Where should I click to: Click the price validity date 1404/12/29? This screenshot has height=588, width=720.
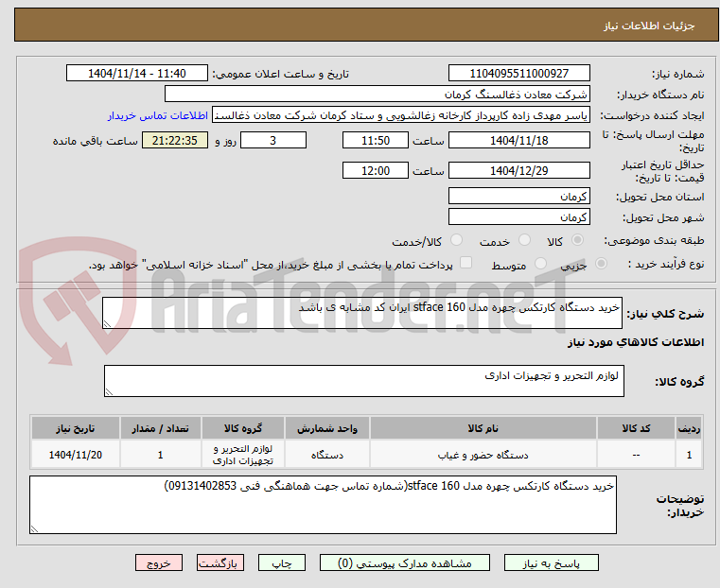pyautogui.click(x=518, y=170)
